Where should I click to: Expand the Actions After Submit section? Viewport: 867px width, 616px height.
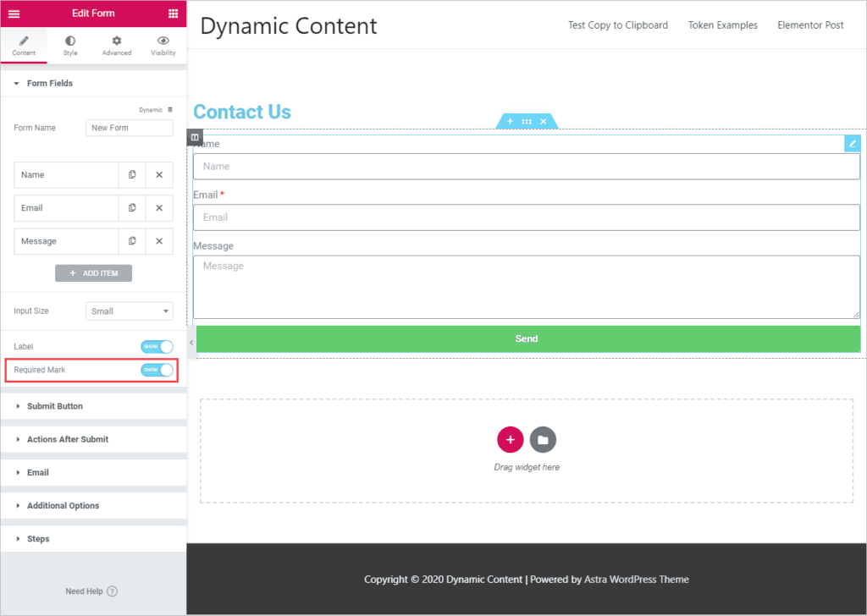click(68, 439)
